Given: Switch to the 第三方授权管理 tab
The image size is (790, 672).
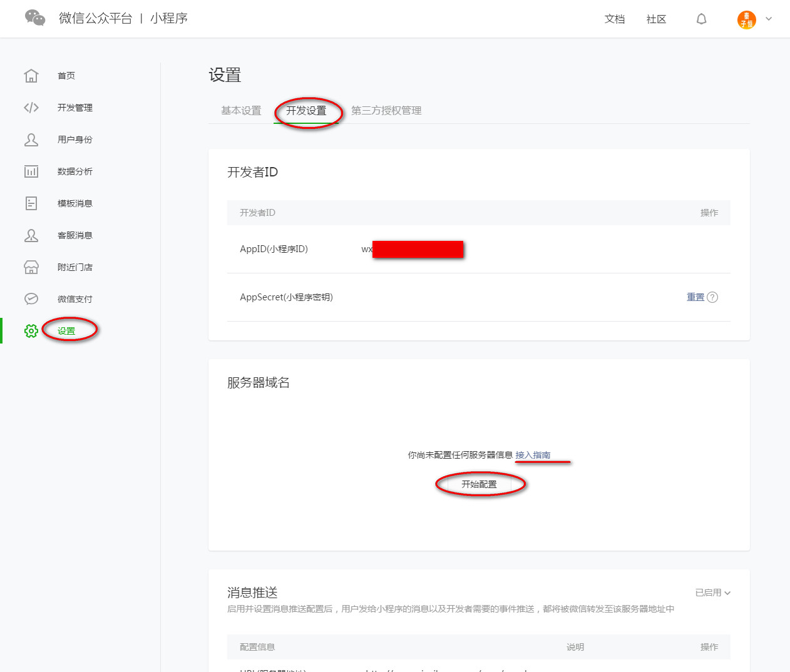Looking at the screenshot, I should (x=386, y=111).
